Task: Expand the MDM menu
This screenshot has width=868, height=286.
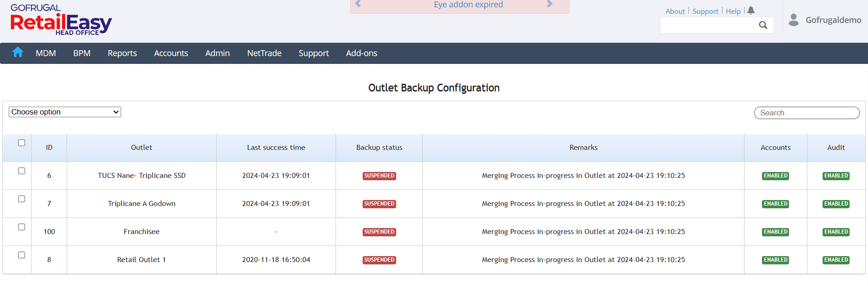Action: pos(46,53)
